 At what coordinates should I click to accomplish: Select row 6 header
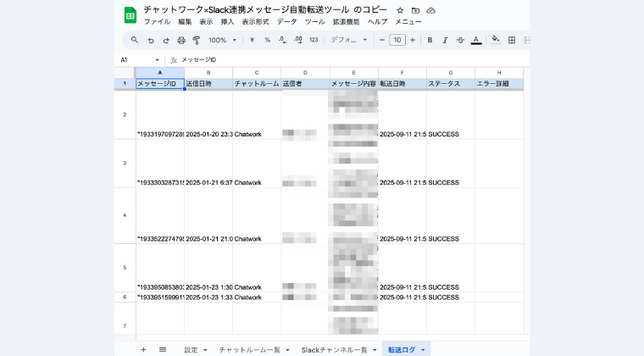125,297
